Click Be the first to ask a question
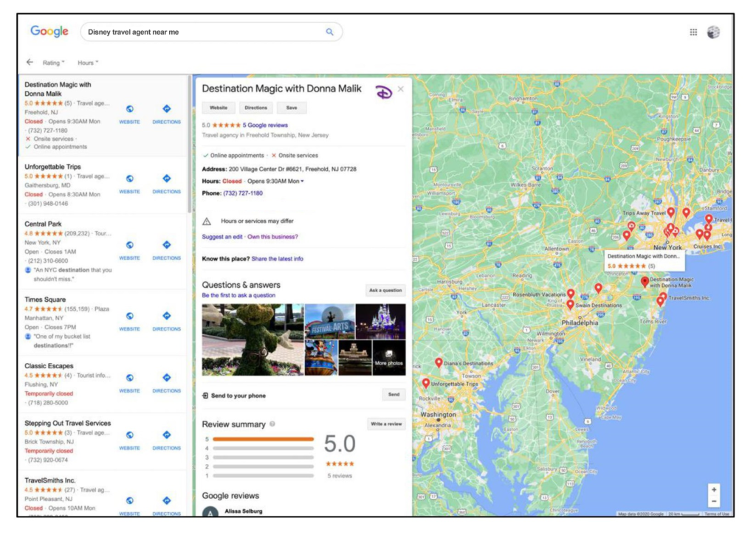The height and width of the screenshot is (535, 756). [238, 295]
